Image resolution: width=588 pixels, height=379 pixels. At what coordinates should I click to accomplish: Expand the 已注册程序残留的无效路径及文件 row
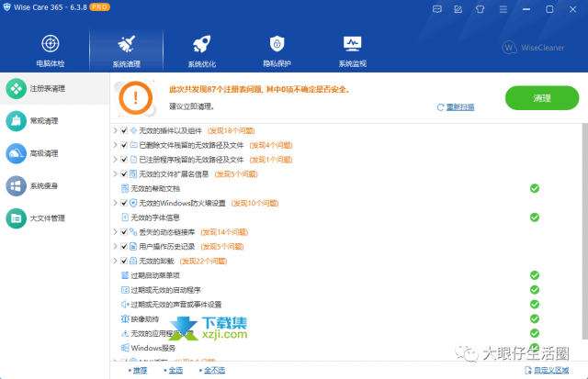(116, 160)
